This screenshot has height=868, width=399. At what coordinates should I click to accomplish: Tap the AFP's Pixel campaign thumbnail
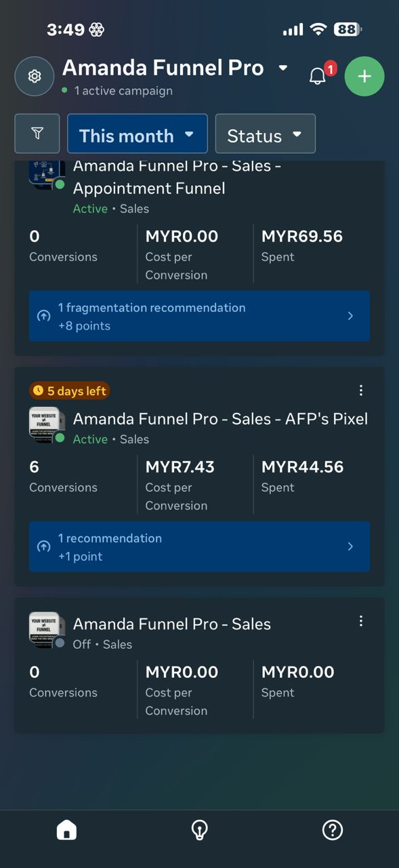[x=47, y=425]
